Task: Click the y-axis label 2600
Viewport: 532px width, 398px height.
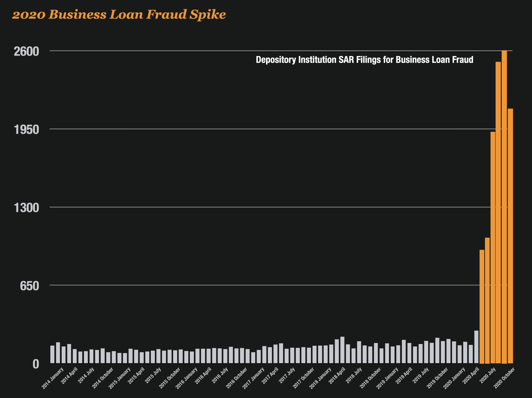Action: [26, 51]
